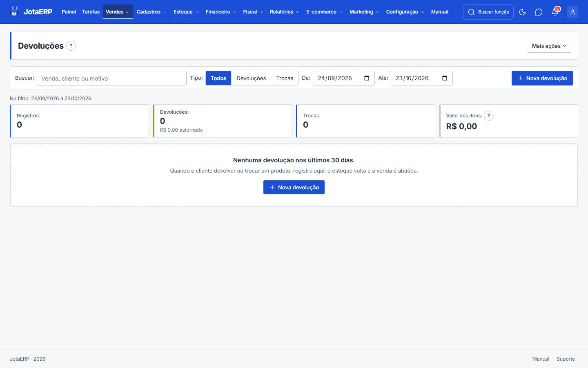Click Nova devolução button in empty state box
Image resolution: width=588 pixels, height=368 pixels.
(294, 187)
